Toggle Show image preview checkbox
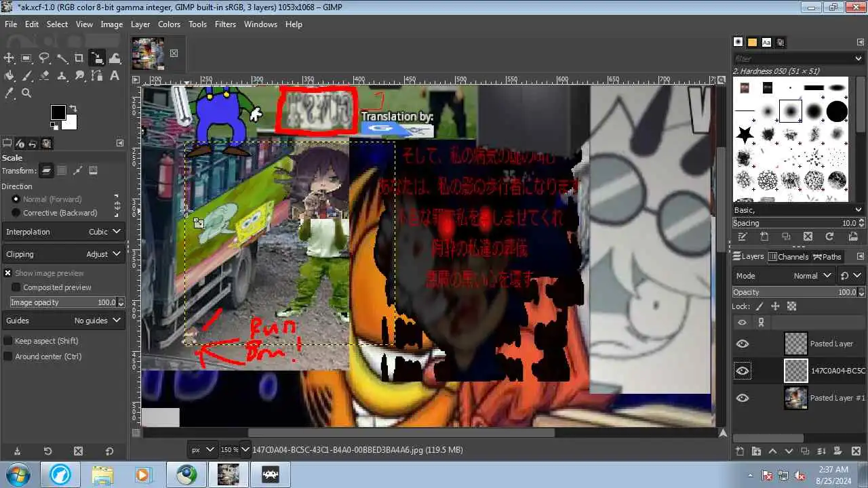Image resolution: width=868 pixels, height=488 pixels. pos(8,273)
